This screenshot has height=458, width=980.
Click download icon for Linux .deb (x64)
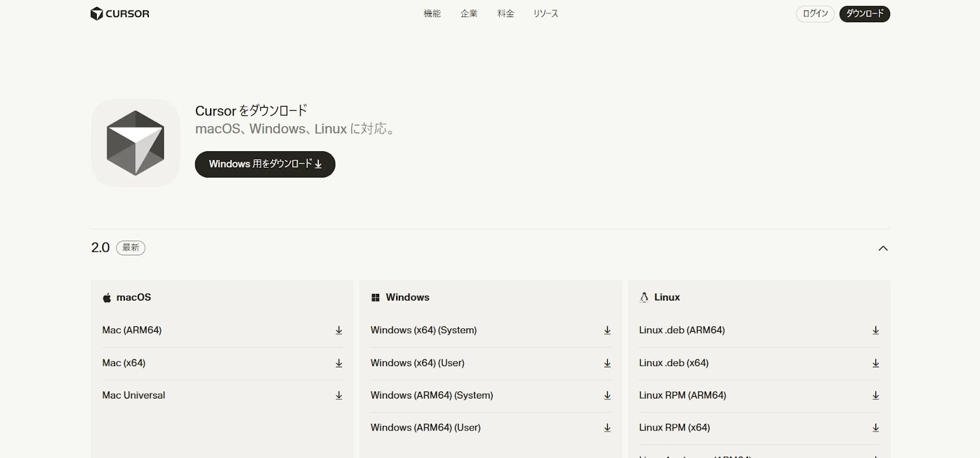[x=875, y=363]
